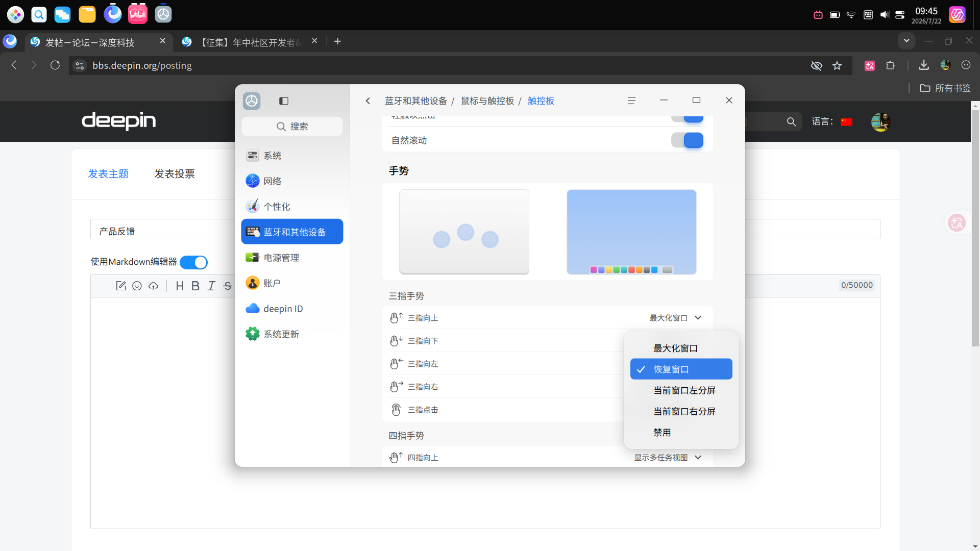Open 网络 in settings sidebar

click(292, 181)
